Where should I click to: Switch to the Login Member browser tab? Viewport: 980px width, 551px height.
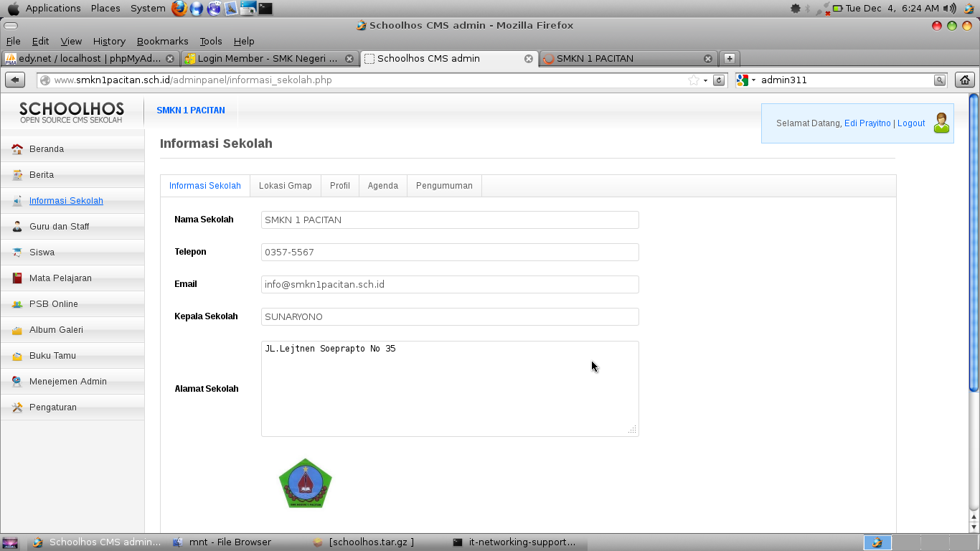(x=269, y=58)
